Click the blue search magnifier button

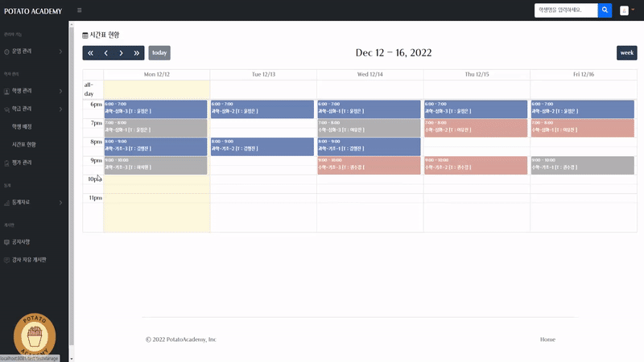[605, 10]
